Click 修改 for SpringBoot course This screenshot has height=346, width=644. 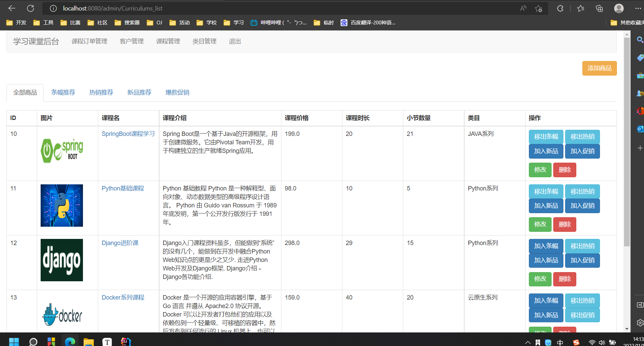click(x=540, y=170)
